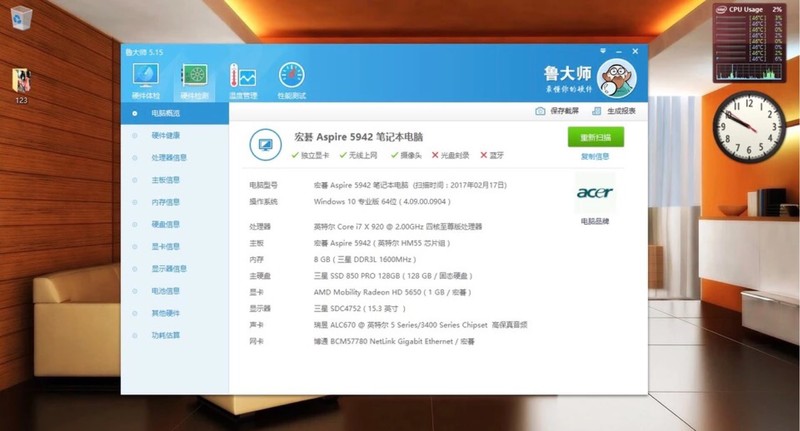
Task: Open the 性能测试 performance test tab
Action: point(291,81)
